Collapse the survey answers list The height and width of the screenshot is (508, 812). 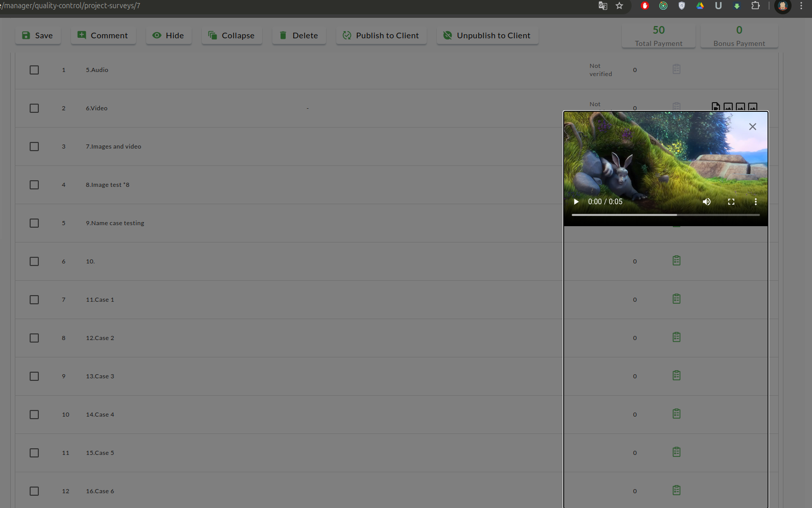231,35
